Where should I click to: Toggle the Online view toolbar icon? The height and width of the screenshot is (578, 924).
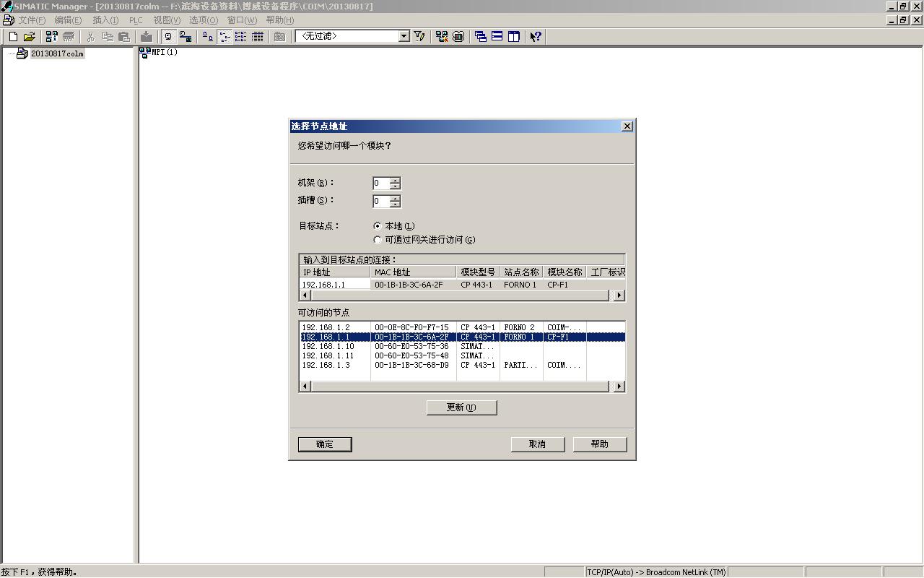coord(169,36)
